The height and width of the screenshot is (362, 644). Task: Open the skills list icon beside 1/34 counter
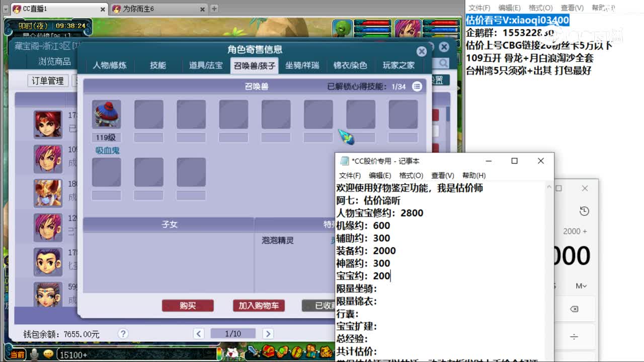pos(417,86)
